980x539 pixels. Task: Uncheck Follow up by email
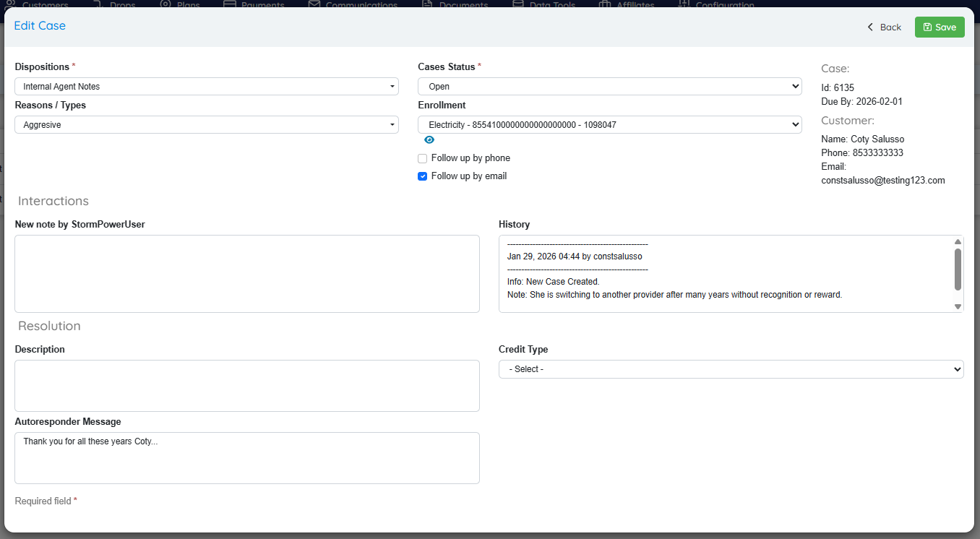[x=423, y=176]
